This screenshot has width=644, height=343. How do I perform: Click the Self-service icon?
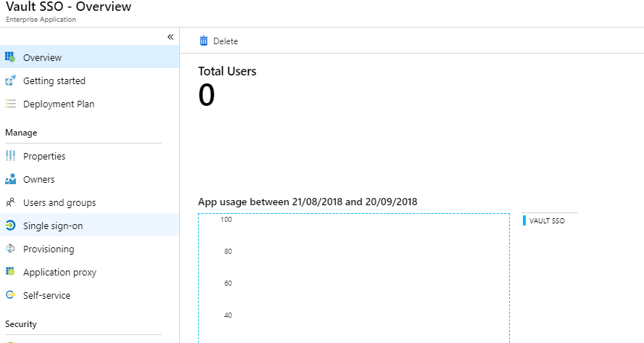point(10,295)
